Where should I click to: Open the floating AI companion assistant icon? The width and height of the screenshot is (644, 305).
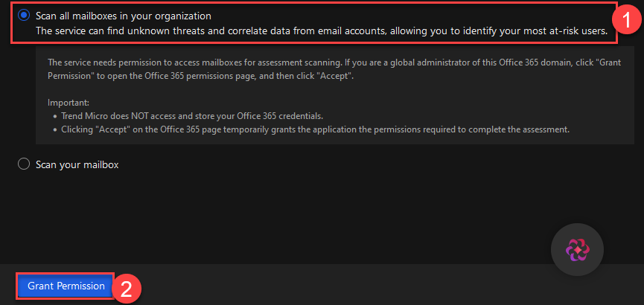(577, 249)
